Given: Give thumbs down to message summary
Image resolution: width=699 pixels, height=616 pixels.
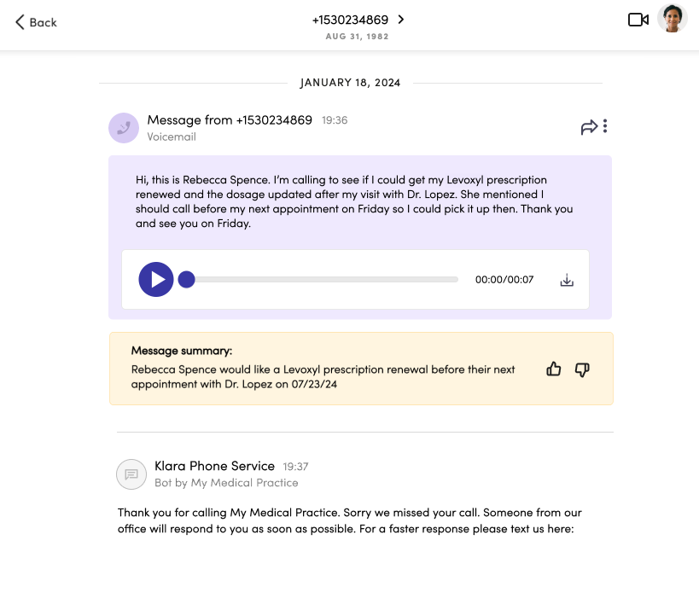Looking at the screenshot, I should [x=582, y=369].
